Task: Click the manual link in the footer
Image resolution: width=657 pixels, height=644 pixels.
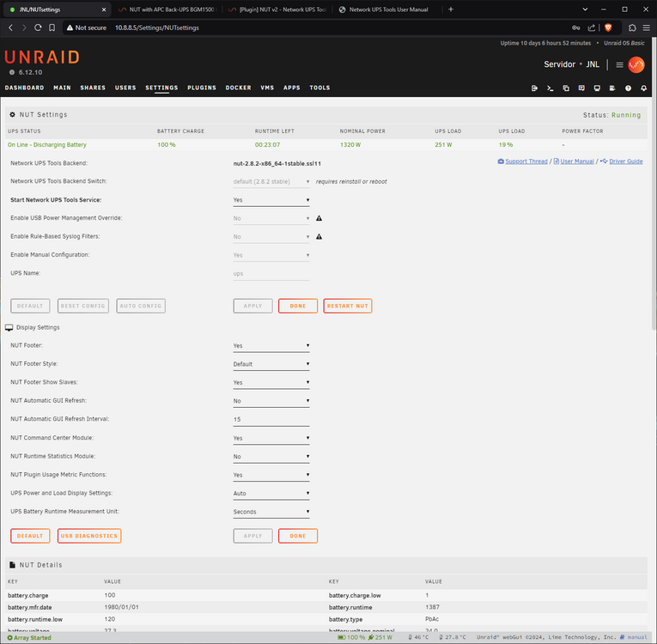Action: pos(637,637)
